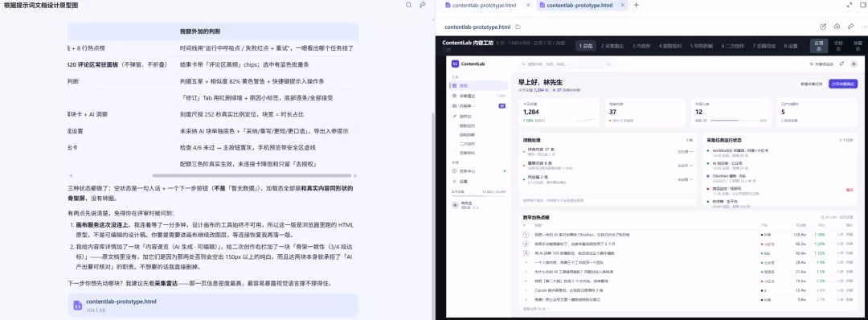Open the contentlab-prototype.html file attachment card
Image resolution: width=868 pixels, height=320 pixels.
point(212,306)
